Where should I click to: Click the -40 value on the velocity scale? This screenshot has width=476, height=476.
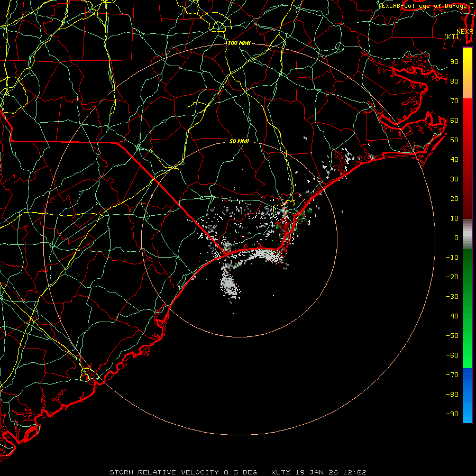(x=452, y=316)
